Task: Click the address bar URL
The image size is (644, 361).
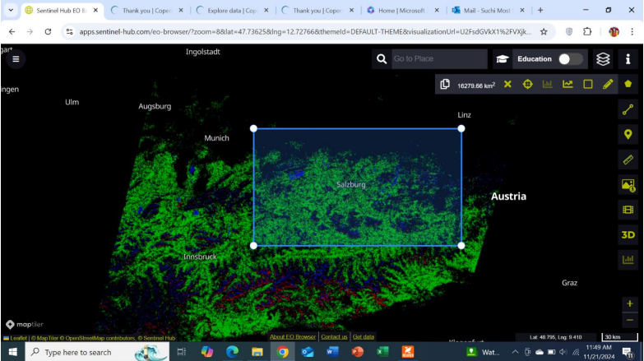Action: tap(305, 31)
